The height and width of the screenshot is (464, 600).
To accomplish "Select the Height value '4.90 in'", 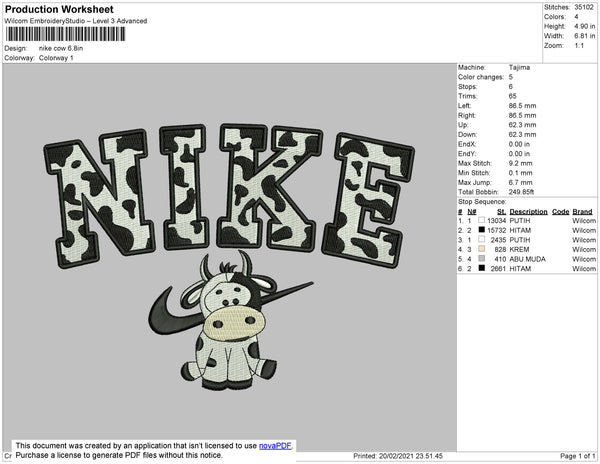I will pyautogui.click(x=584, y=26).
